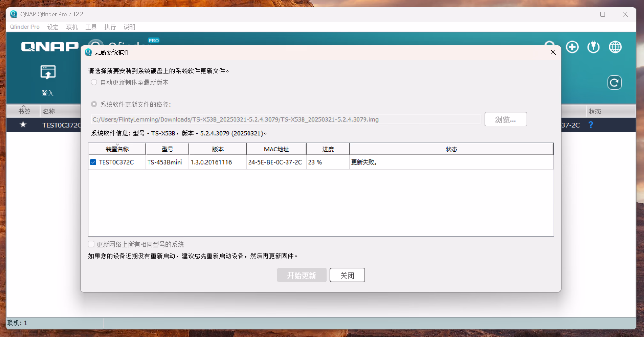
Task: Open the globe language icon
Action: pyautogui.click(x=615, y=47)
